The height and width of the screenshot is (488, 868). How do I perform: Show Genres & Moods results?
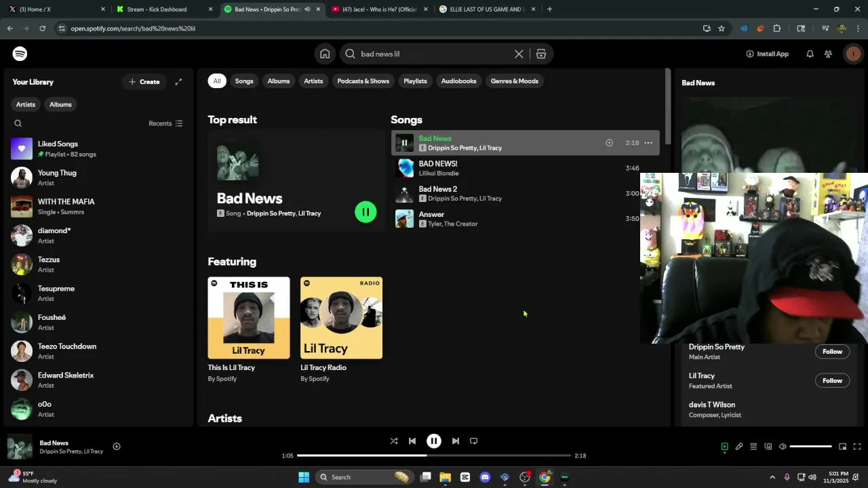pyautogui.click(x=515, y=81)
